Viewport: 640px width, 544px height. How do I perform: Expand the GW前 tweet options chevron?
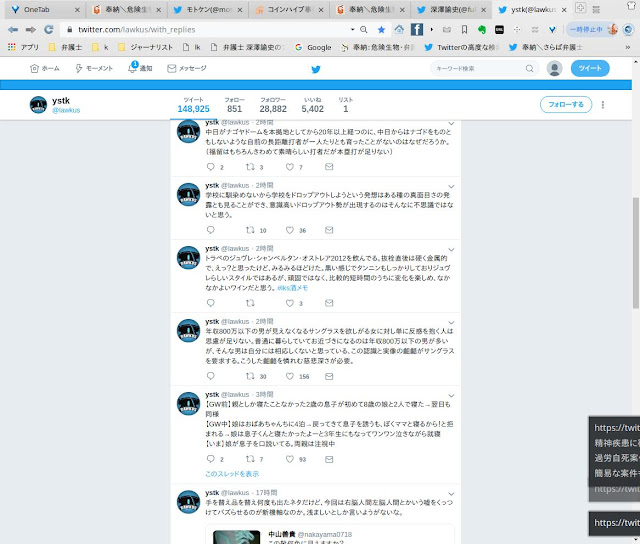451,395
